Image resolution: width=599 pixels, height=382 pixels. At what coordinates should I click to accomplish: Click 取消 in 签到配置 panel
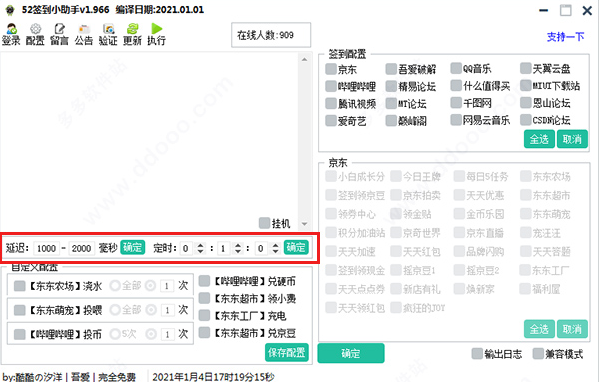[x=572, y=139]
